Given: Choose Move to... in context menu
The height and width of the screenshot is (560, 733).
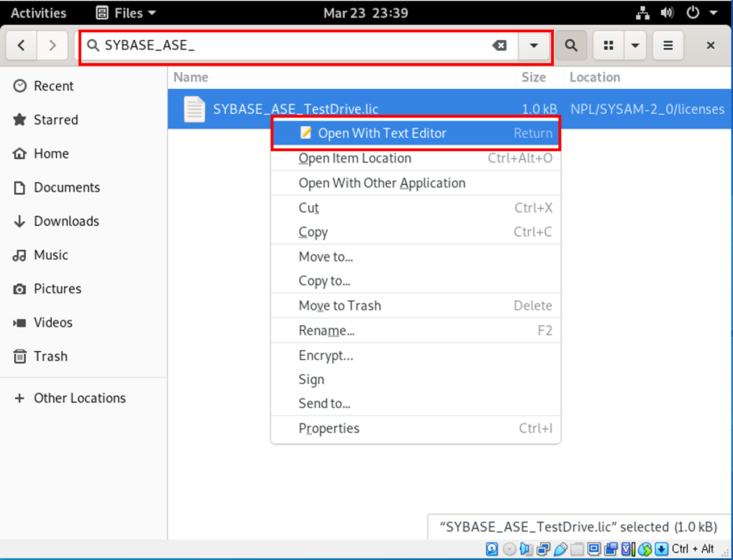Looking at the screenshot, I should click(416, 257).
